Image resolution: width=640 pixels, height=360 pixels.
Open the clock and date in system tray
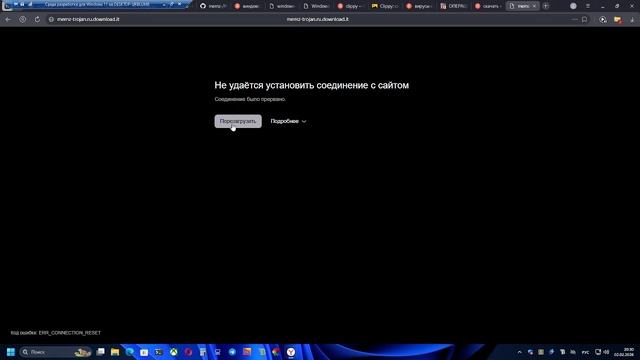pyautogui.click(x=624, y=352)
